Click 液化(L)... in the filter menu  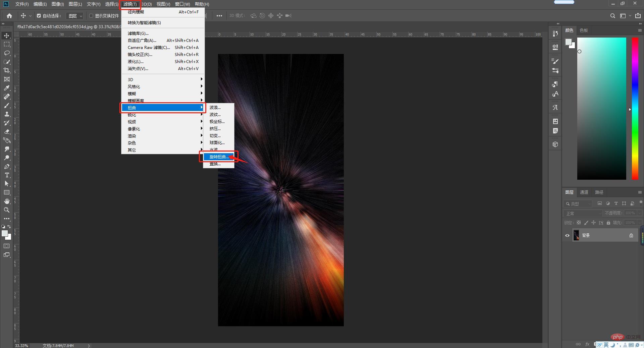163,61
